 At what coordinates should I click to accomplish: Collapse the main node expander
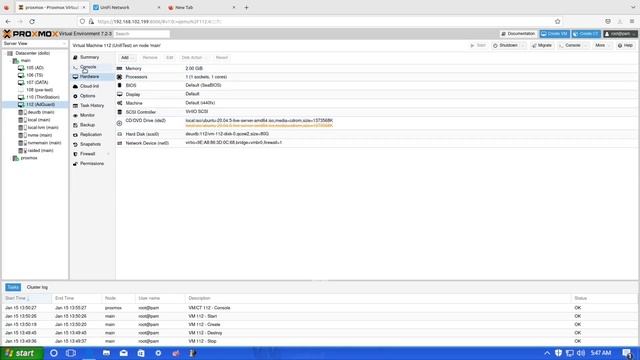[x=11, y=60]
